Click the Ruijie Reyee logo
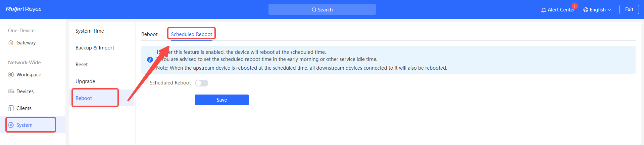This screenshot has height=145, width=644. (x=23, y=9)
